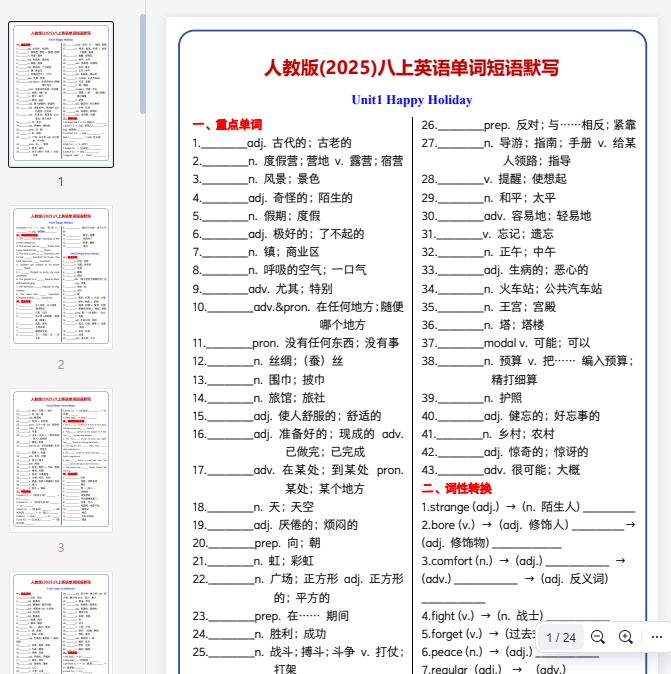Click item 18 n. 天；天空
Screen dimensions: 671x674
[253, 507]
